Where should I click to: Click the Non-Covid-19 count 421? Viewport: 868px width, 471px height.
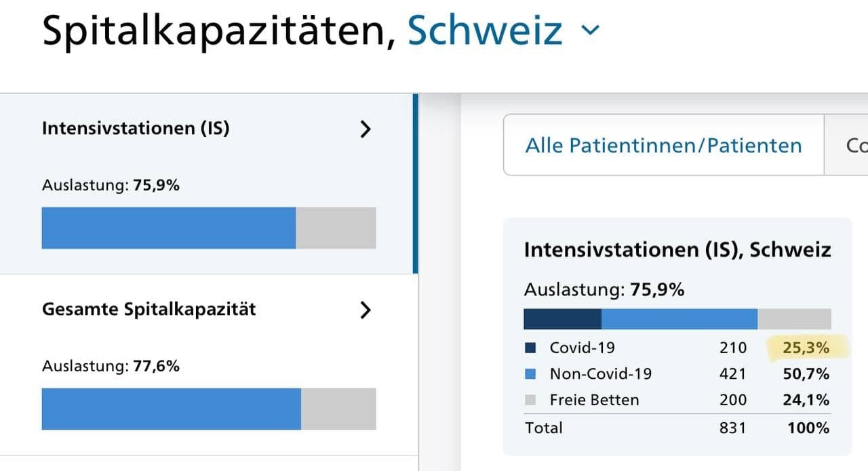732,373
